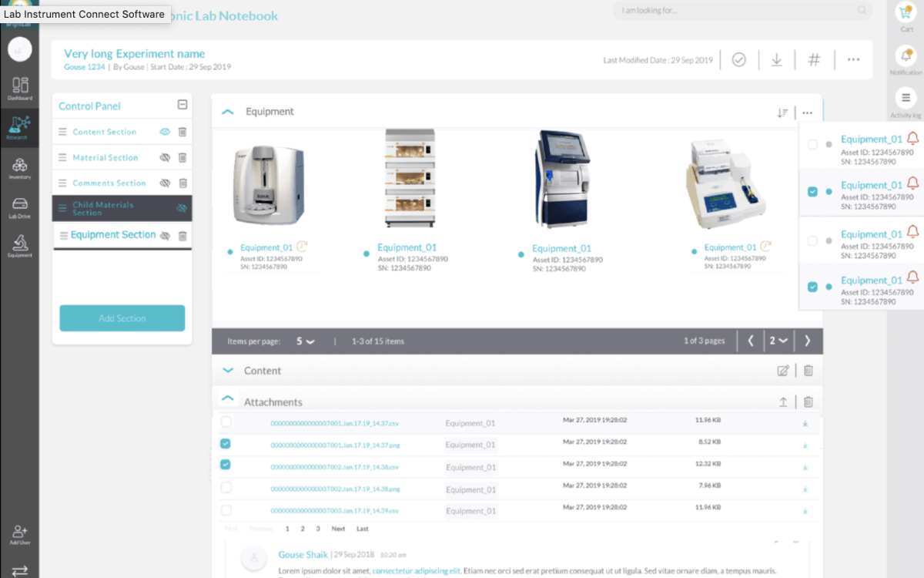Open the Activity log icon
Screen dimensions: 924x578
click(x=906, y=99)
